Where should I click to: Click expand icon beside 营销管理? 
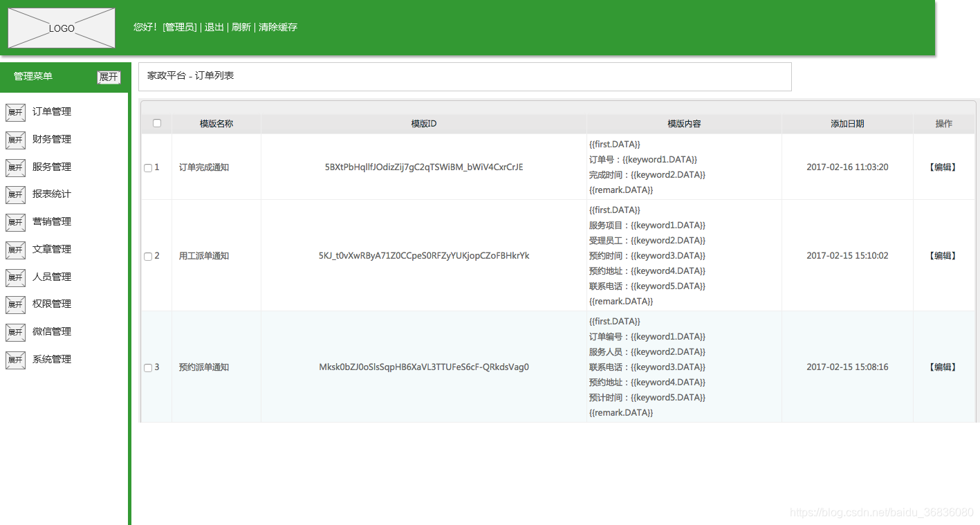(x=15, y=222)
